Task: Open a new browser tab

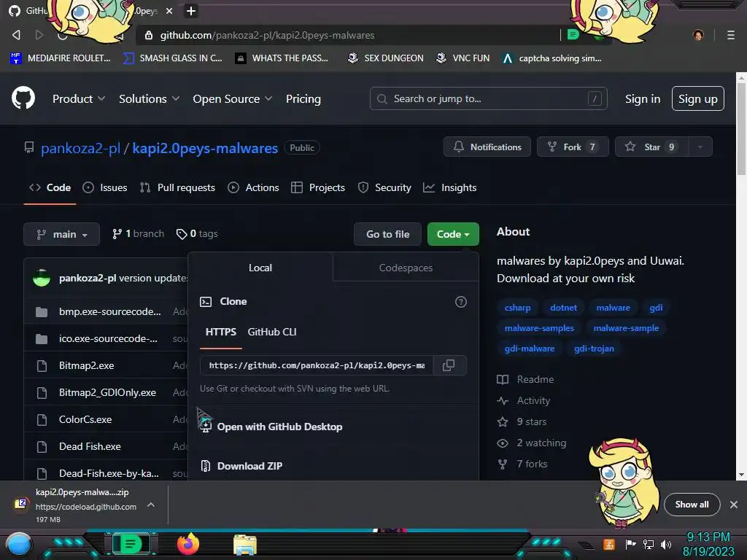Action: tap(191, 10)
